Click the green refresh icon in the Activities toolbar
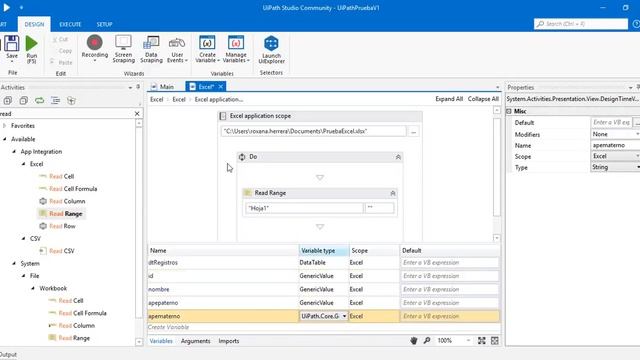Image resolution: width=640 pixels, height=360 pixels. point(39,100)
